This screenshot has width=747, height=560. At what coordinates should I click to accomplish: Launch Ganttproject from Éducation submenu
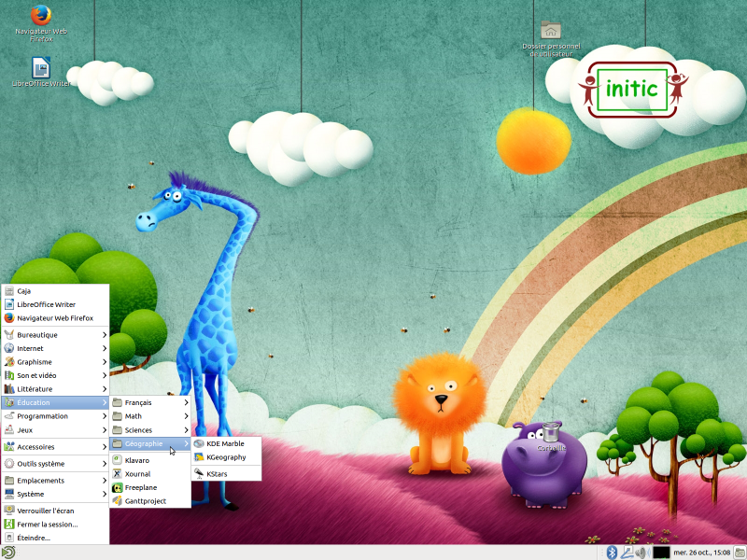click(x=150, y=501)
